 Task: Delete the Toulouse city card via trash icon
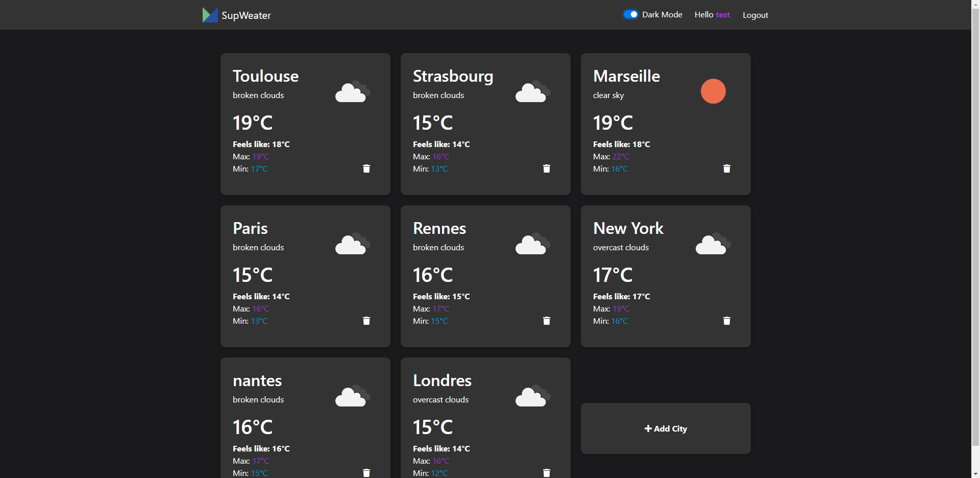click(366, 169)
